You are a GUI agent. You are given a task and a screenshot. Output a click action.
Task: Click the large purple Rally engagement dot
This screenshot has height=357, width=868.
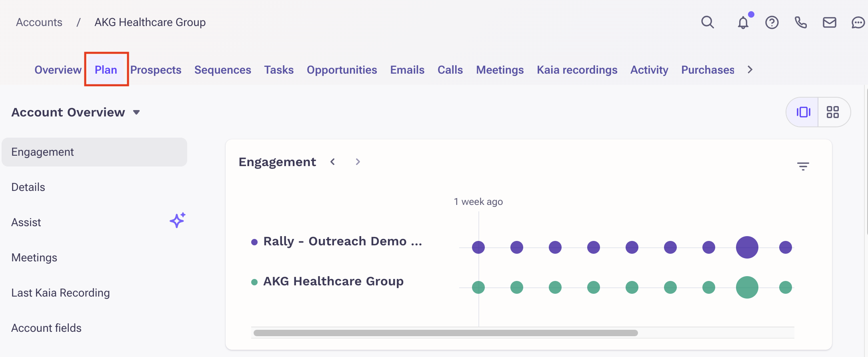747,247
